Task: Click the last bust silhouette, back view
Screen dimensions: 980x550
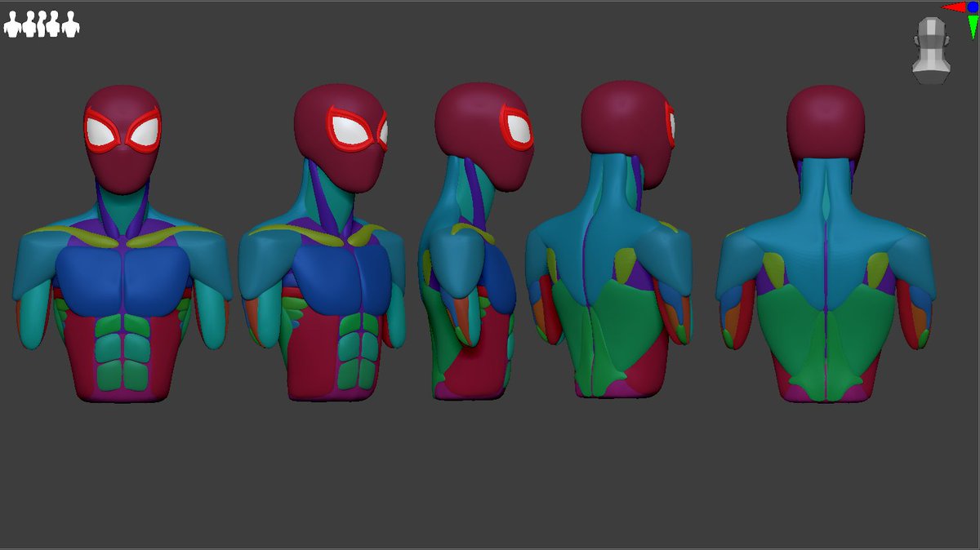Action: pos(70,24)
